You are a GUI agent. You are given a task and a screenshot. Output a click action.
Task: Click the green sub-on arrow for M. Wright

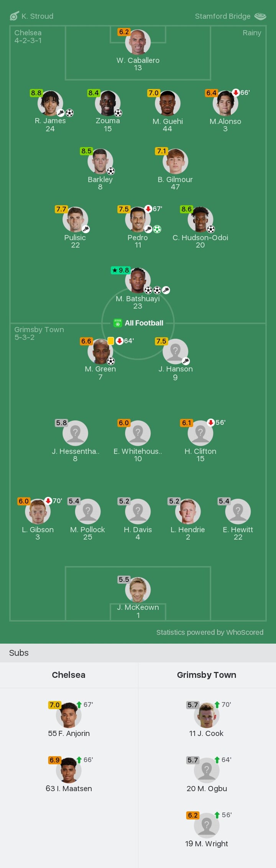(217, 815)
